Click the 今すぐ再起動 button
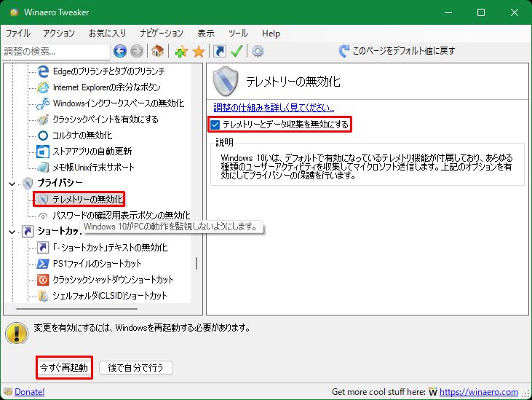The image size is (532, 400). [x=64, y=367]
